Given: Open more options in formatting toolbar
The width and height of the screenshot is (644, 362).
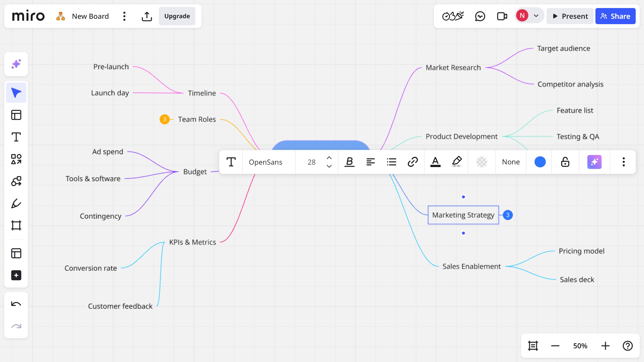Looking at the screenshot, I should [624, 162].
